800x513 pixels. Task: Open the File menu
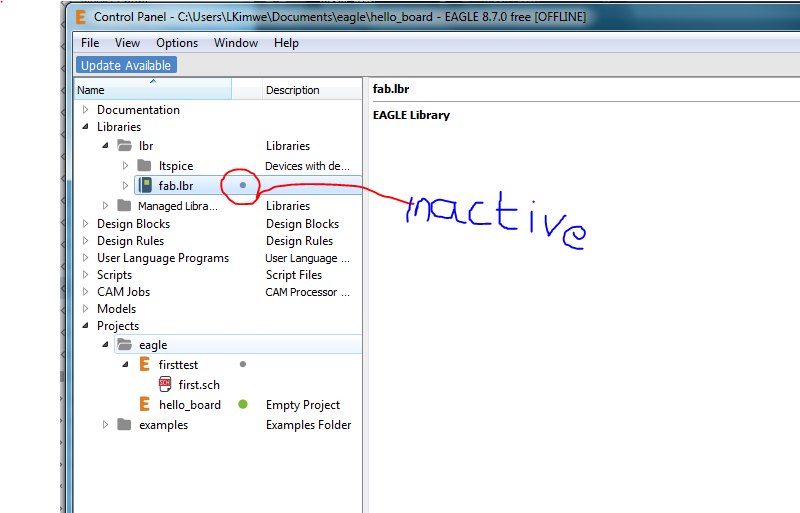90,43
